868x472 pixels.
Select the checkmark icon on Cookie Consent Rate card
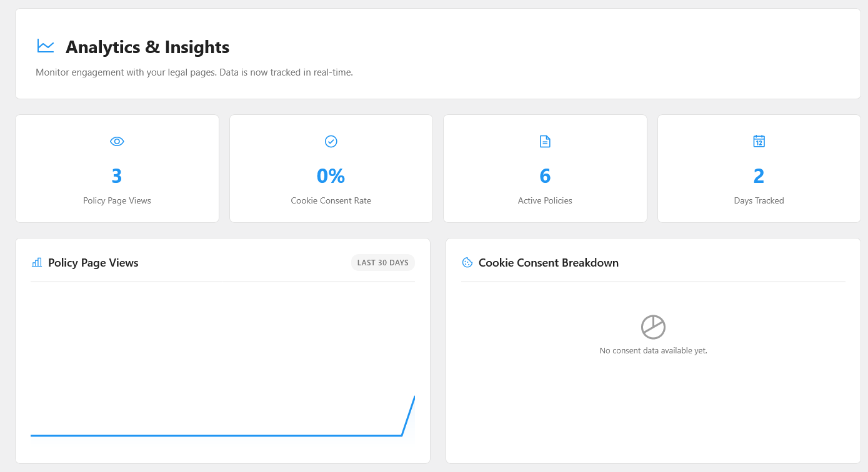331,141
